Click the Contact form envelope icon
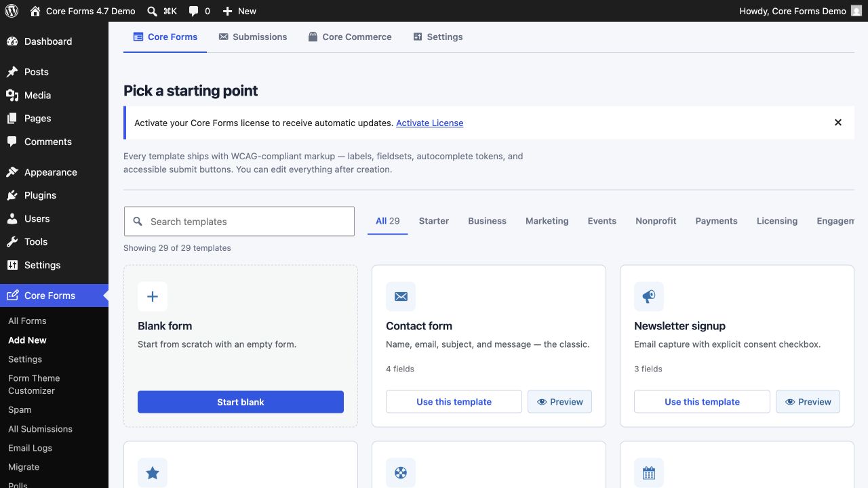The height and width of the screenshot is (488, 868). [401, 297]
